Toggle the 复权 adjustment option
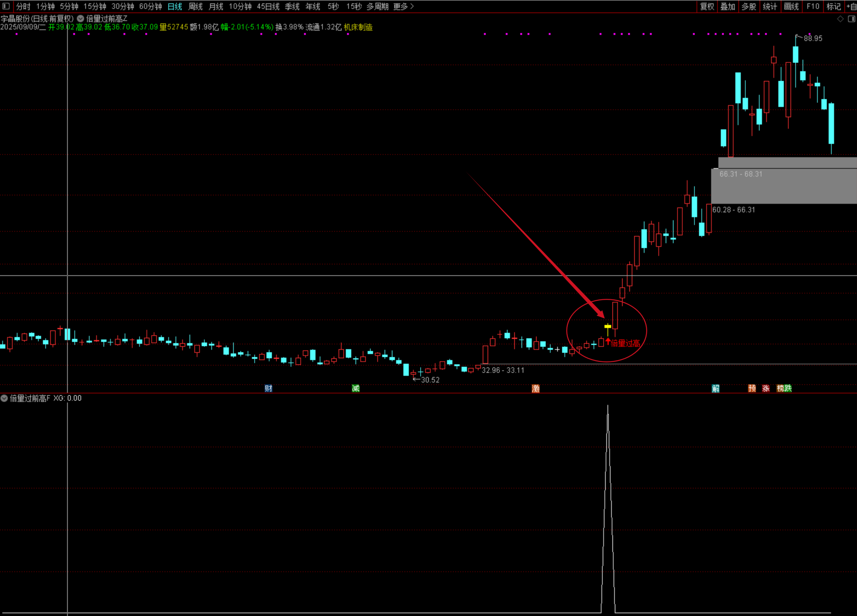 tap(707, 6)
